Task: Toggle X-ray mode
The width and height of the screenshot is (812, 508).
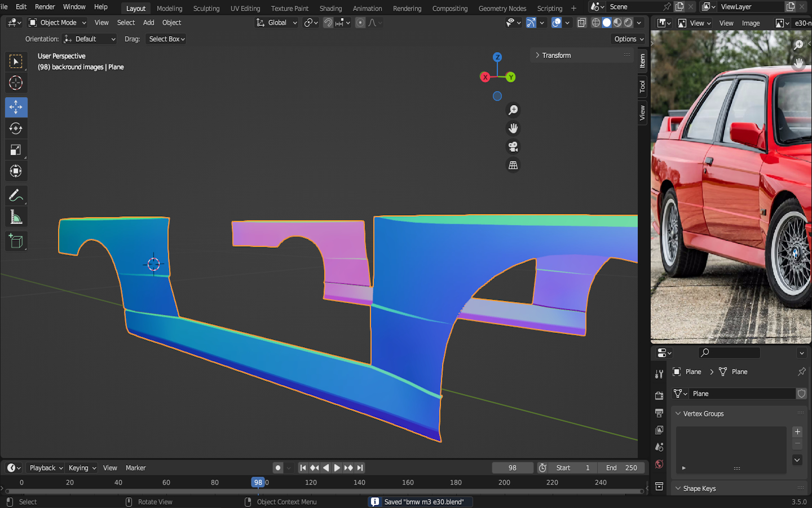Action: pyautogui.click(x=582, y=23)
